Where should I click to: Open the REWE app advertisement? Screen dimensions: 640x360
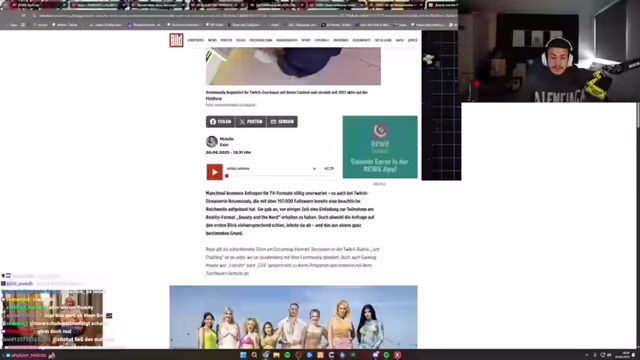coord(380,147)
